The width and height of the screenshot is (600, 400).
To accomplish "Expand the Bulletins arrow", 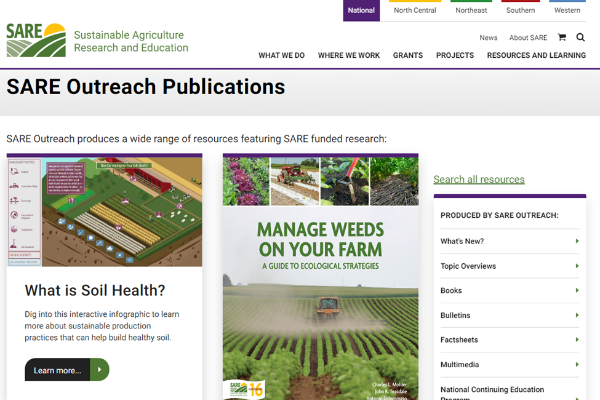I will (x=577, y=315).
